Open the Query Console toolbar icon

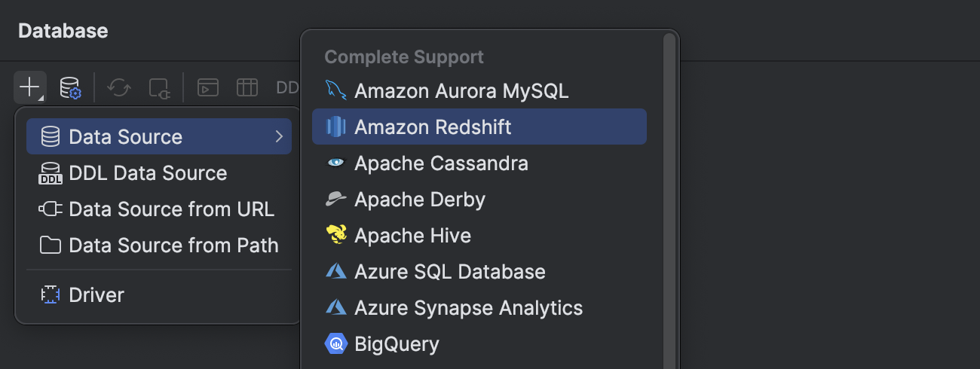[208, 87]
